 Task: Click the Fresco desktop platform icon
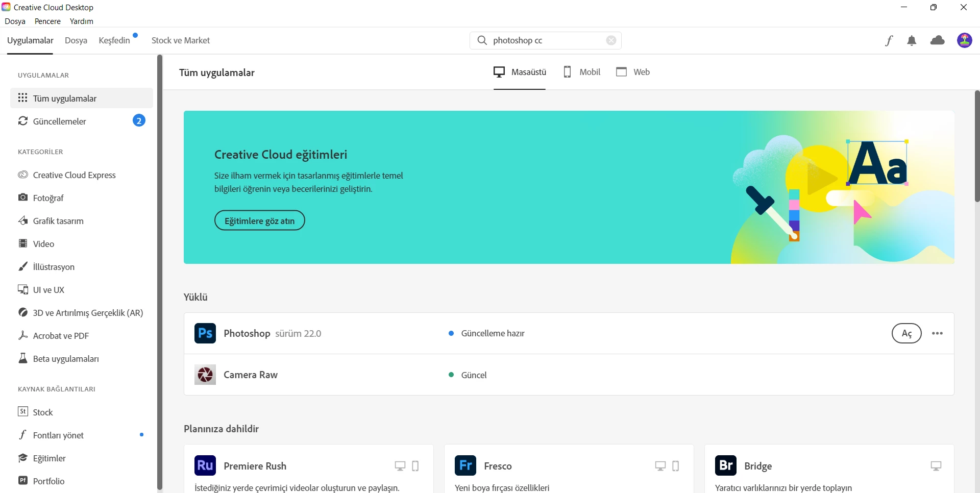pos(660,466)
